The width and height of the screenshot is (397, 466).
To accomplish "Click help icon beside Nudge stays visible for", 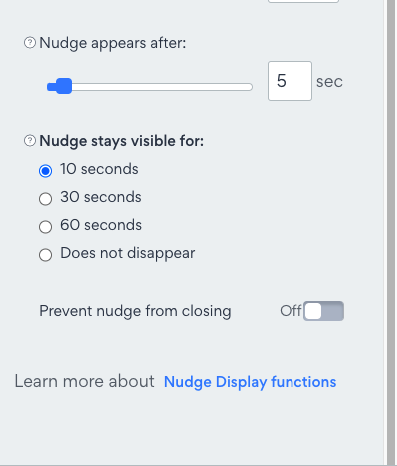I will (30, 141).
